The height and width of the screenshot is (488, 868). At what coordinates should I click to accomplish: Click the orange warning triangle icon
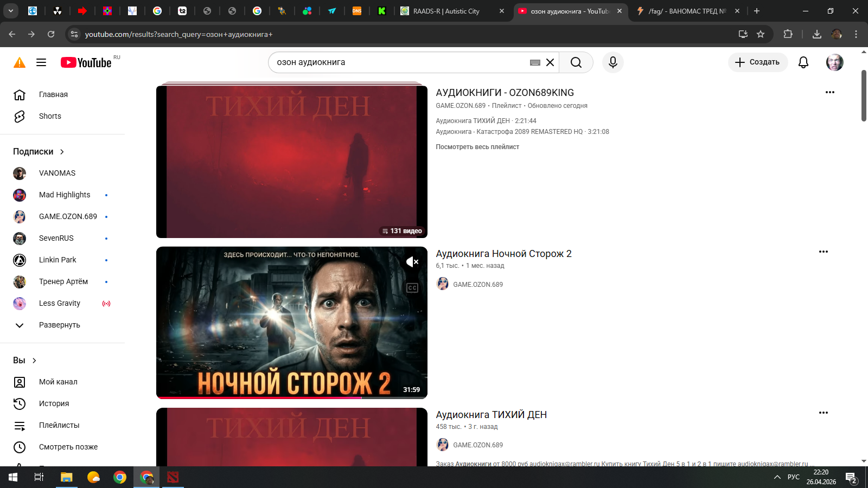point(20,62)
